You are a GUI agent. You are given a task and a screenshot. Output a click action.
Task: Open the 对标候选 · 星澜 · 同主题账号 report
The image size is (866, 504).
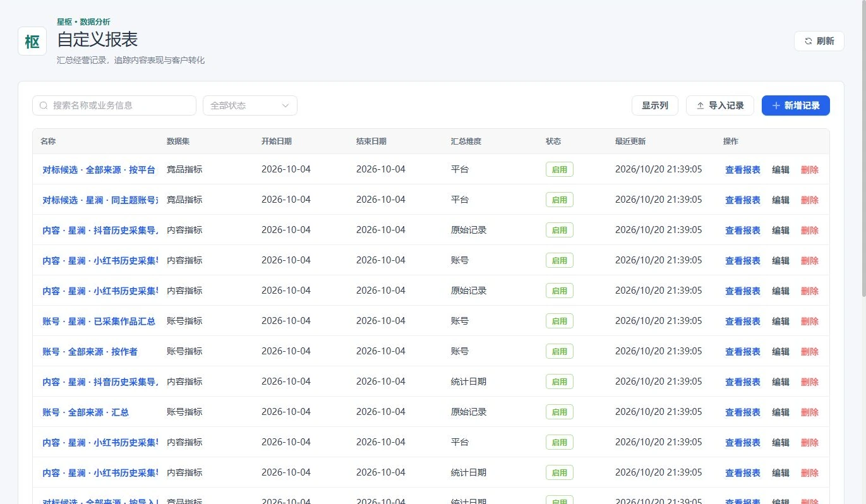tap(100, 200)
